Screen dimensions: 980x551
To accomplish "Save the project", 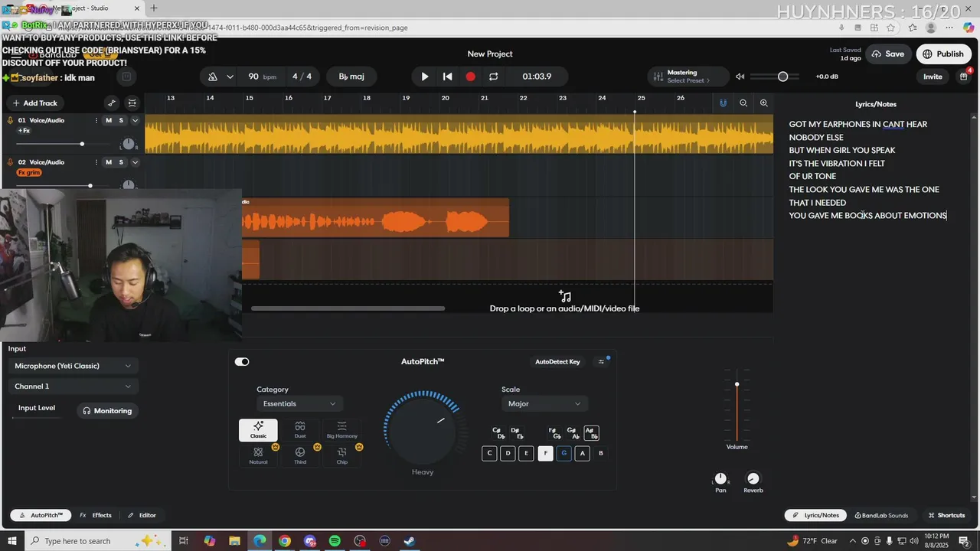I will click(x=888, y=54).
